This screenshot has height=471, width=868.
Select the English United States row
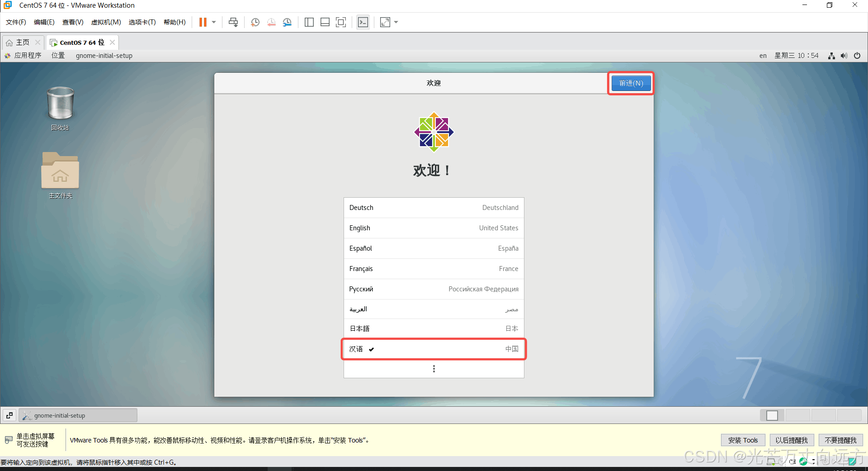click(434, 228)
